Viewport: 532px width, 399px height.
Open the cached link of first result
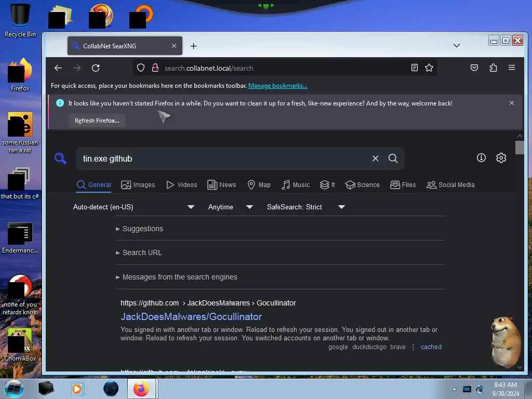click(431, 347)
